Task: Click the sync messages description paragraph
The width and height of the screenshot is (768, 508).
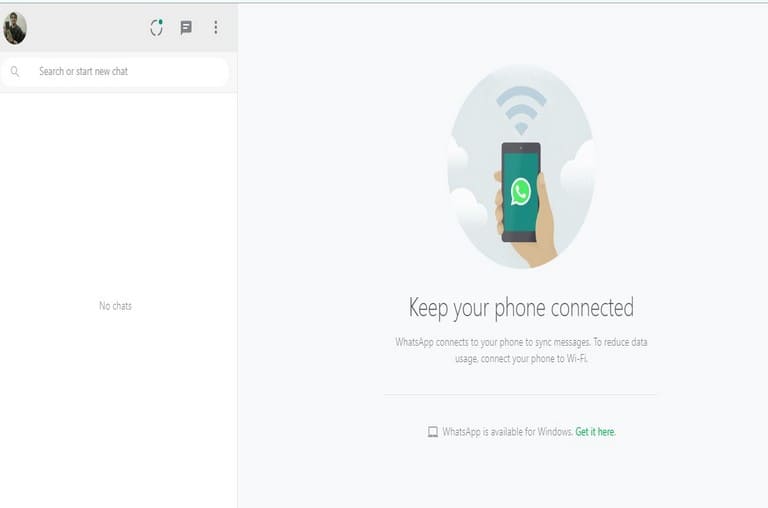Action: (521, 350)
